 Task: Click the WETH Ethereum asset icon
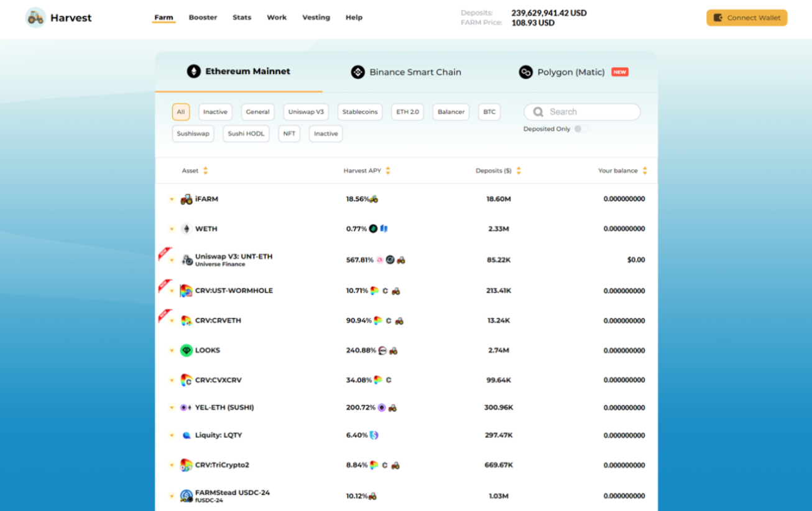tap(186, 229)
